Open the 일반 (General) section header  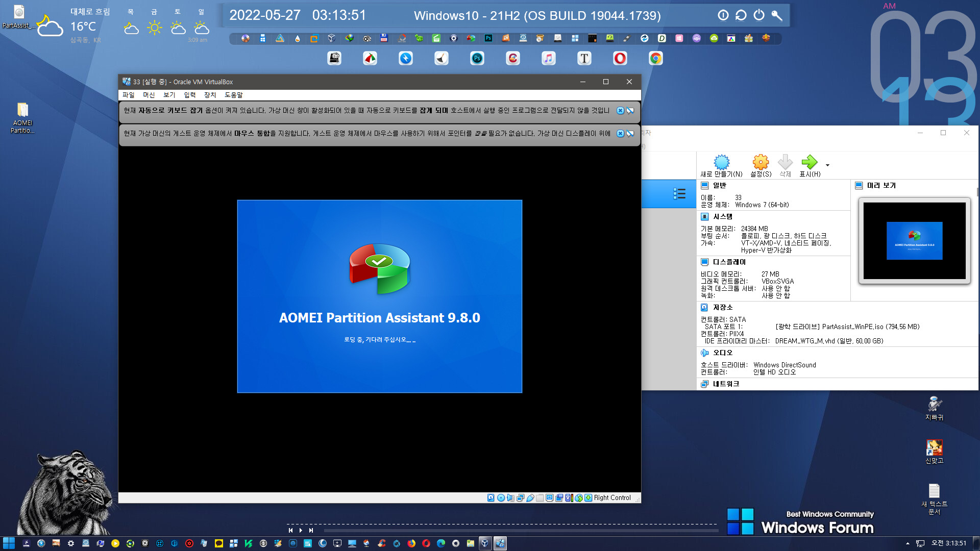tap(719, 185)
